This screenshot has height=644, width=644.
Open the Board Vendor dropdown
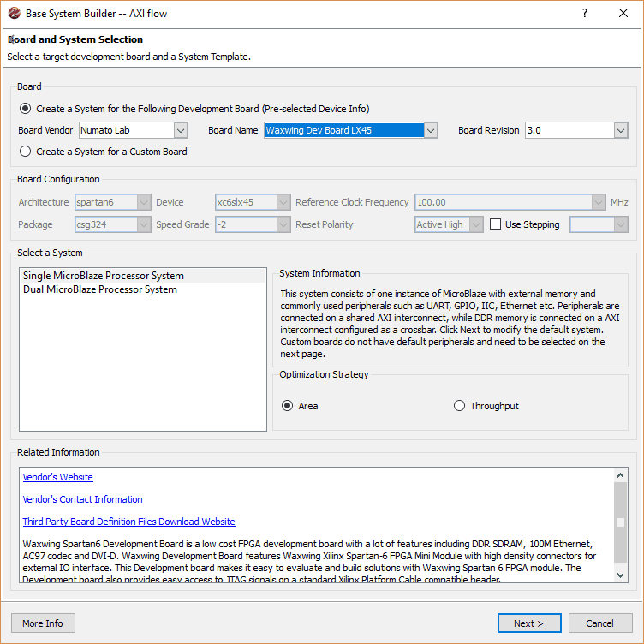click(180, 130)
